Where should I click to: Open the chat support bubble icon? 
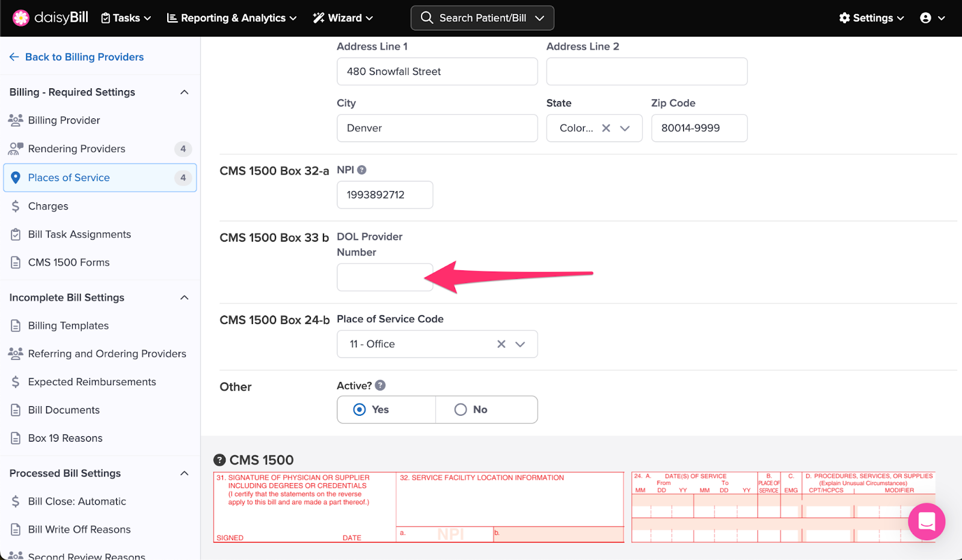tap(926, 522)
